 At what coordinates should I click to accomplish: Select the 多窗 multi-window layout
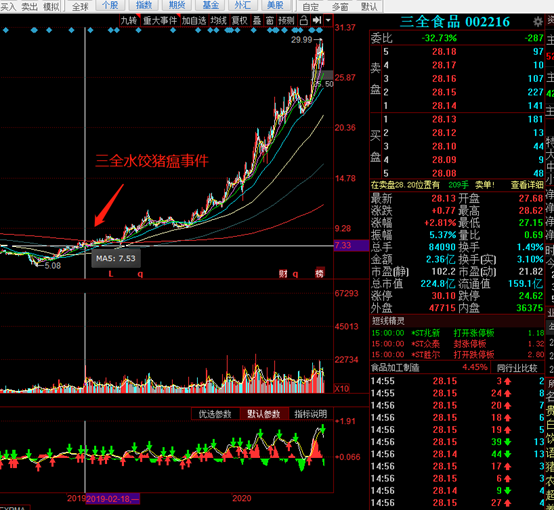[340, 6]
